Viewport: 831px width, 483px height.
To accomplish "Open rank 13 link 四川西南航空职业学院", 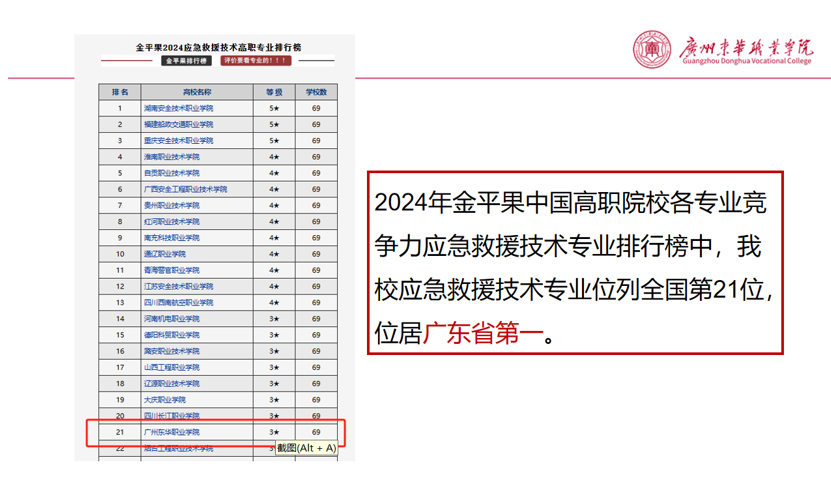I will pos(179,302).
